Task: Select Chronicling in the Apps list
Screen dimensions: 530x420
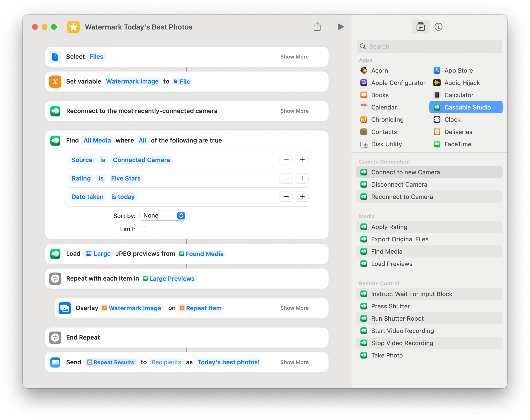Action: pos(392,120)
